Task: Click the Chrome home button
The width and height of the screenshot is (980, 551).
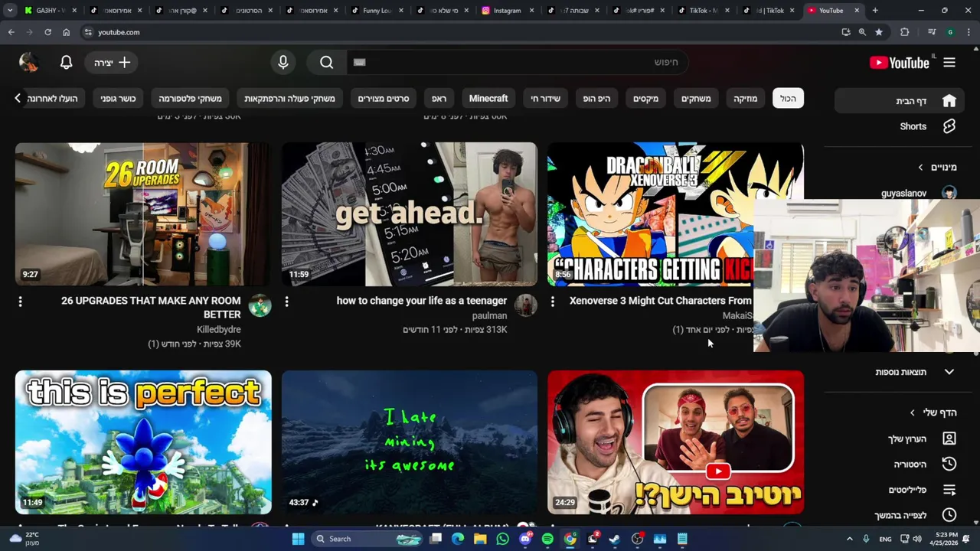Action: point(67,32)
